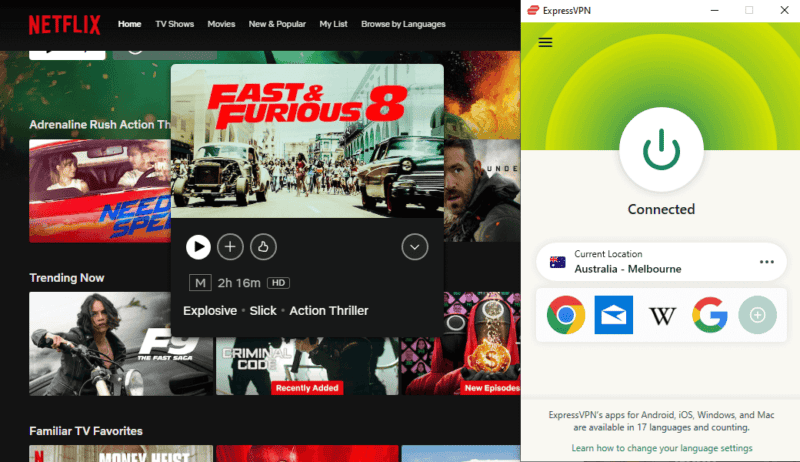Click the 'Slick' tag
This screenshot has height=462, width=800.
(263, 311)
